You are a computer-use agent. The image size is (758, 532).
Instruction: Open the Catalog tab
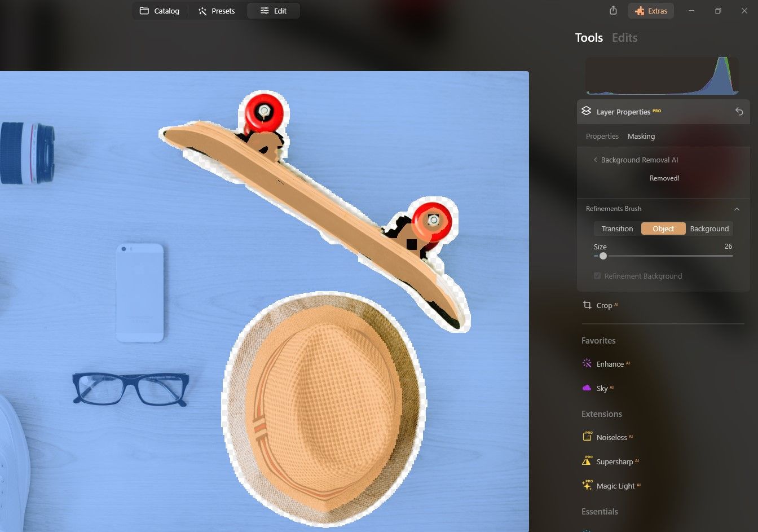tap(160, 11)
